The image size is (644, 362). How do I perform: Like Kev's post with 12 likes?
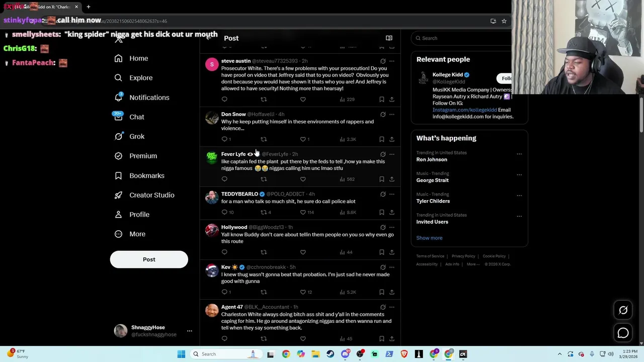(x=303, y=292)
